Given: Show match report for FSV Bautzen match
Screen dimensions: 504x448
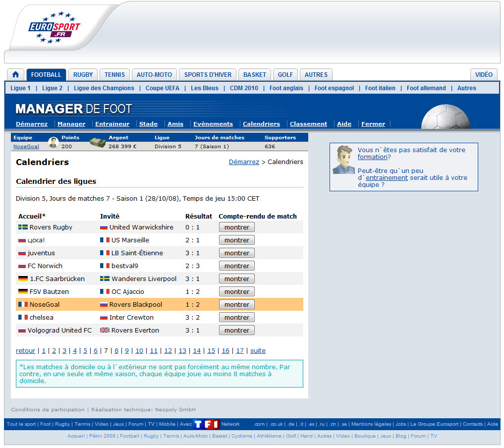Looking at the screenshot, I should point(236,291).
